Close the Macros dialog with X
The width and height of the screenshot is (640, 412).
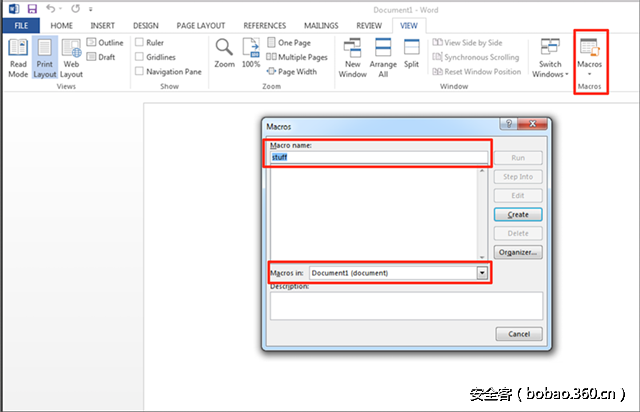[x=532, y=124]
